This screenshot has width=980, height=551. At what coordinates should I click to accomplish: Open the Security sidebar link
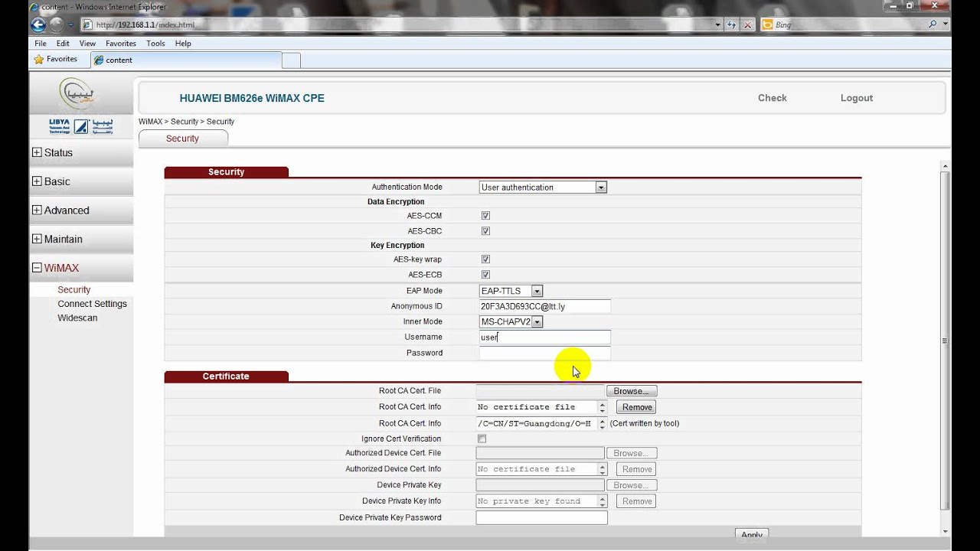coord(74,290)
